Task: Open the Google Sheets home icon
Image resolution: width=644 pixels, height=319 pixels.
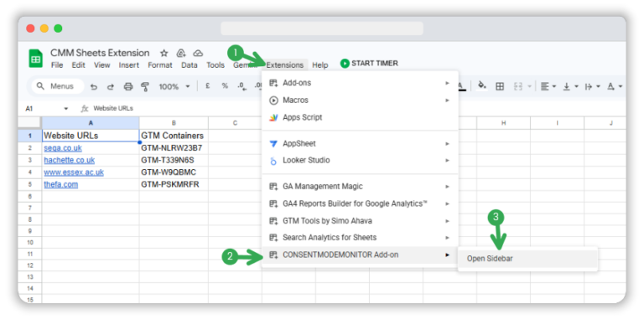Action: click(x=36, y=59)
